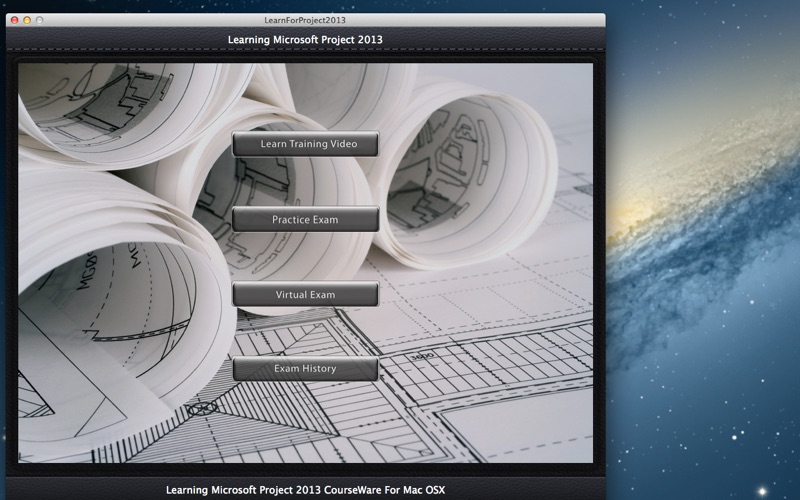Open the Learn Training Video section
The height and width of the screenshot is (500, 800).
(x=305, y=144)
